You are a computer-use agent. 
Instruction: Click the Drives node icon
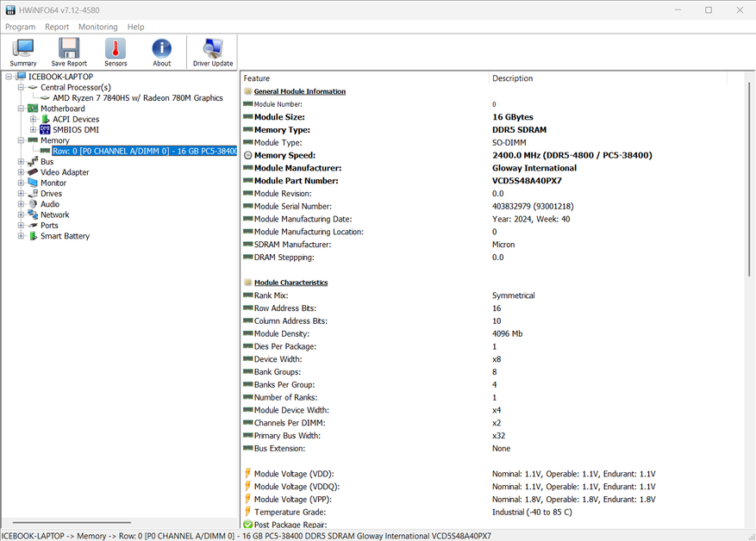pyautogui.click(x=33, y=193)
